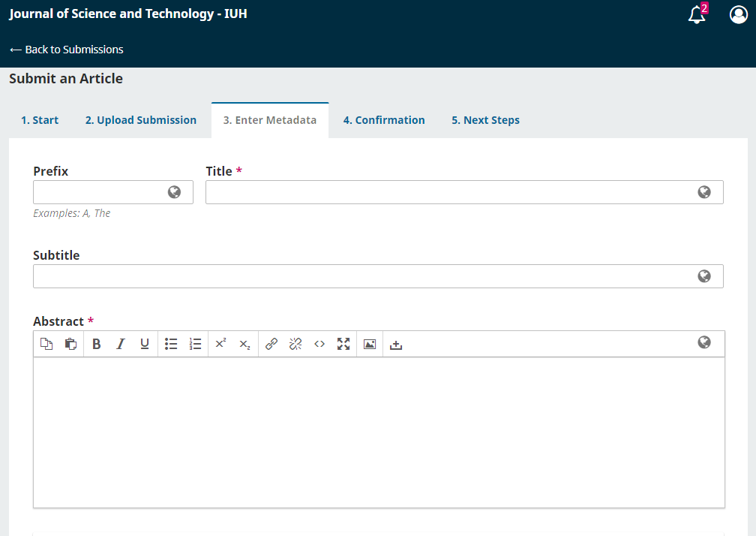Image resolution: width=756 pixels, height=536 pixels.
Task: Click the Prefix field globe icon
Action: coord(174,192)
